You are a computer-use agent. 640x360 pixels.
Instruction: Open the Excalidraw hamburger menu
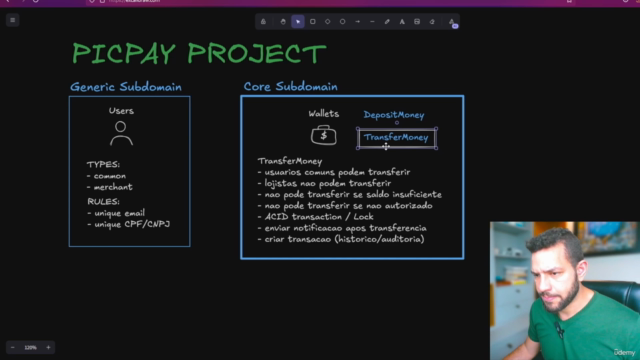[x=13, y=20]
